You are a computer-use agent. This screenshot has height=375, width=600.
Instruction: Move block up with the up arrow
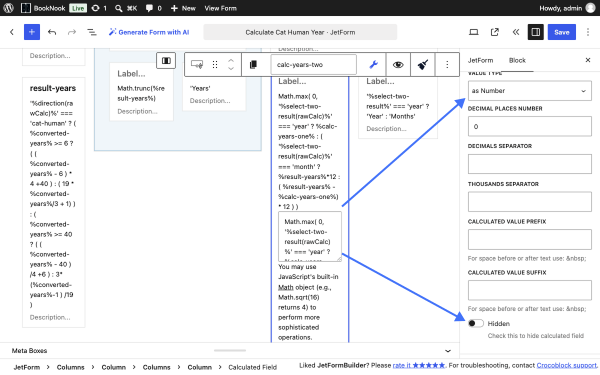tap(231, 60)
